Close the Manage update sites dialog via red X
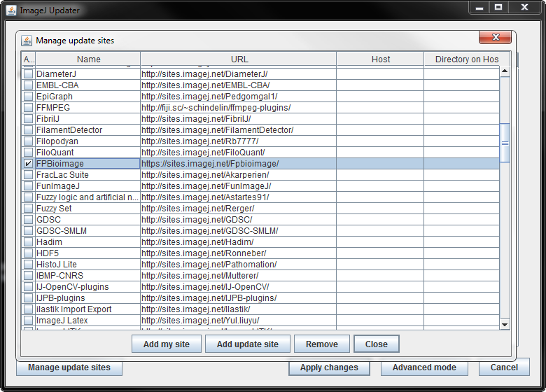 tap(495, 37)
